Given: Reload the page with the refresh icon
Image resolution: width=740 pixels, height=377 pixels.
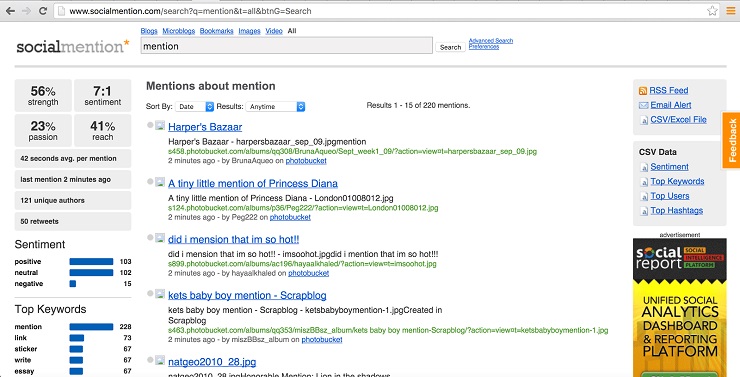Looking at the screenshot, I should 42,11.
